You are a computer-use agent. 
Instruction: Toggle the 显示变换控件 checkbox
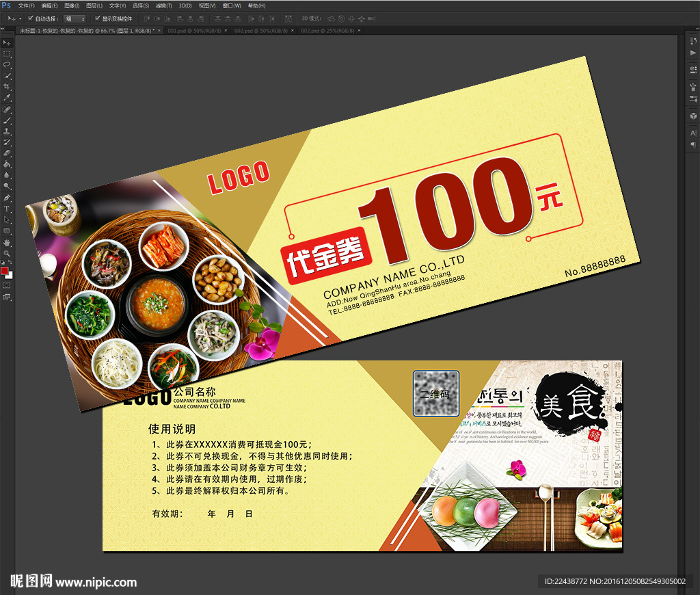[x=97, y=18]
